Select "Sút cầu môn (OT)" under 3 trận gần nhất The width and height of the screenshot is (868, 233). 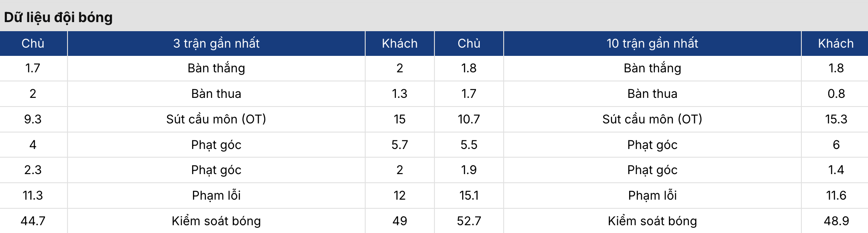click(x=216, y=119)
